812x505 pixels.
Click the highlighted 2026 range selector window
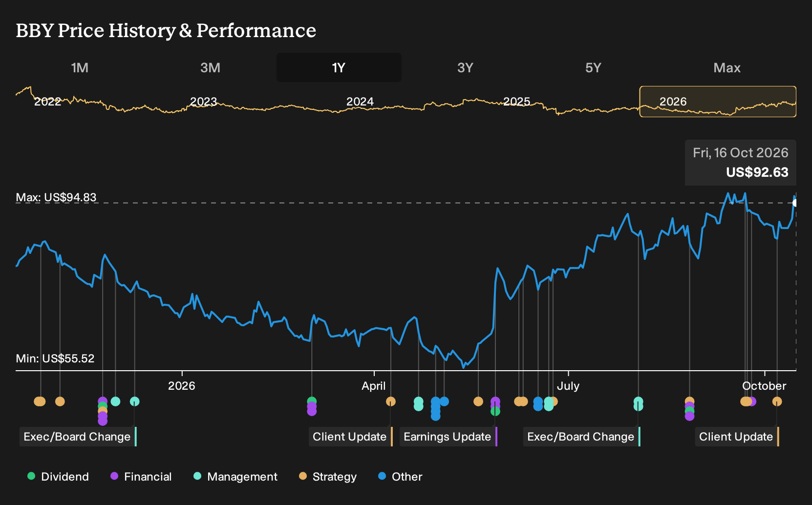(x=718, y=102)
